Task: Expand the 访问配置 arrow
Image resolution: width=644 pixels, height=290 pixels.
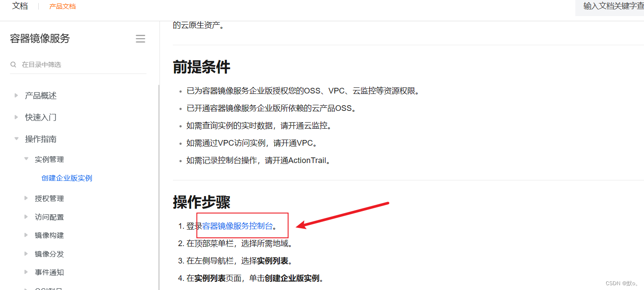Action: 26,217
